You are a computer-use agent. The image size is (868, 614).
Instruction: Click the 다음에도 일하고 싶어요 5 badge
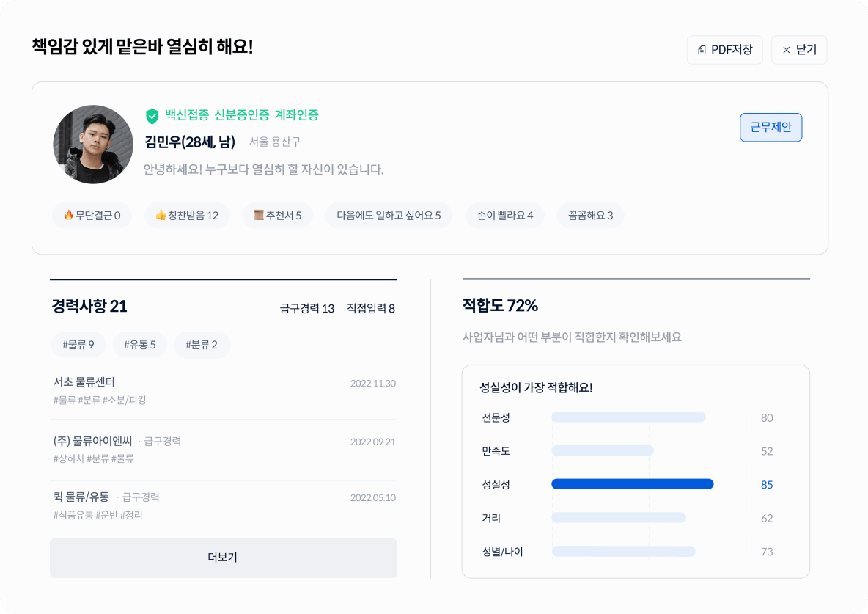(389, 215)
